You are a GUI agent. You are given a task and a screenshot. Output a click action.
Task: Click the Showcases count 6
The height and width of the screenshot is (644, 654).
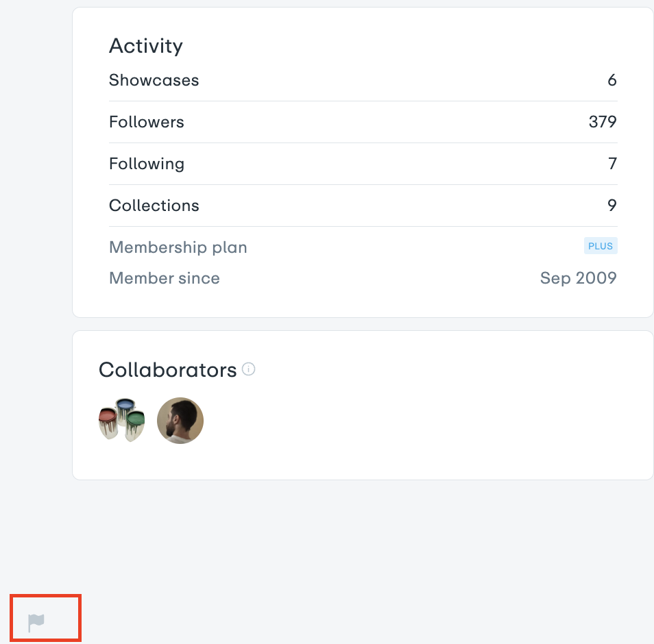[x=612, y=80]
